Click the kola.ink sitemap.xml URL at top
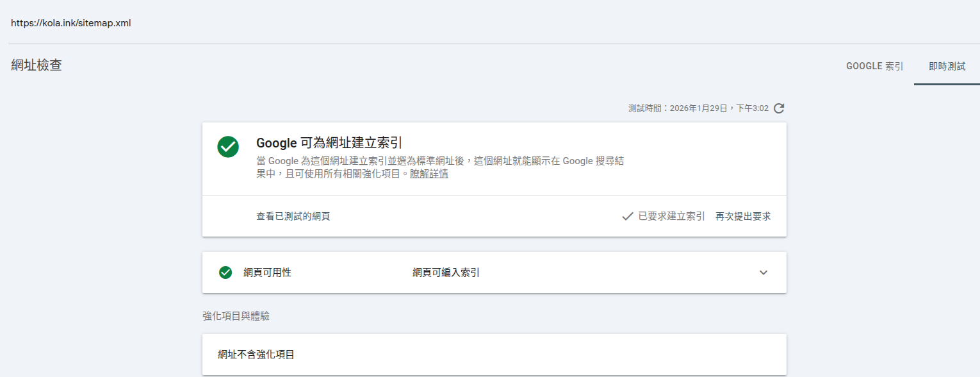980x377 pixels. 71,23
